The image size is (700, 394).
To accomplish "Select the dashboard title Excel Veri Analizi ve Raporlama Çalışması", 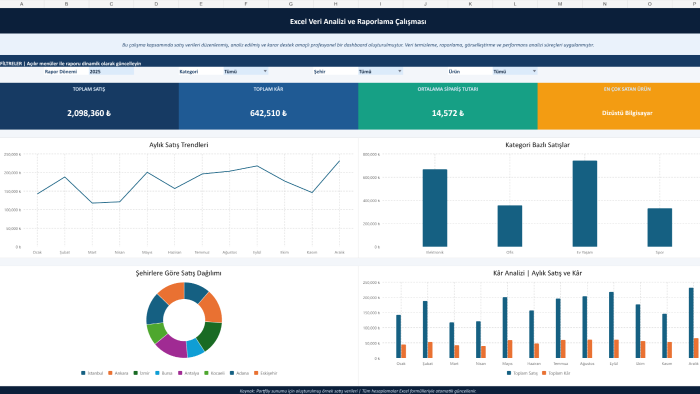I will (358, 21).
